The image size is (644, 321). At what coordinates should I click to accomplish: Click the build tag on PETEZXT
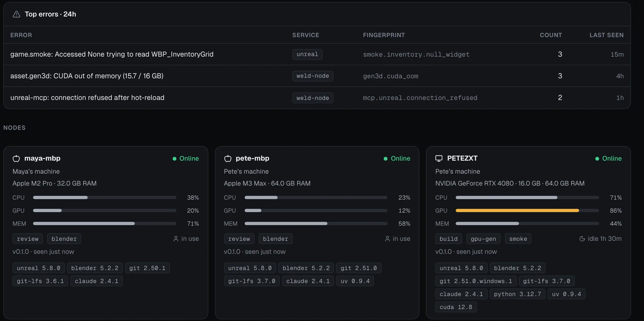tap(448, 239)
